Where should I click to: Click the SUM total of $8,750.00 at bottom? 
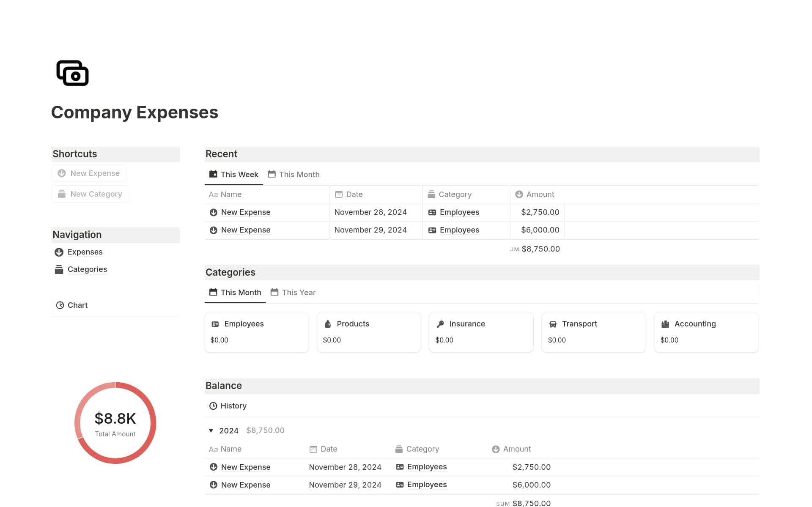(531, 503)
